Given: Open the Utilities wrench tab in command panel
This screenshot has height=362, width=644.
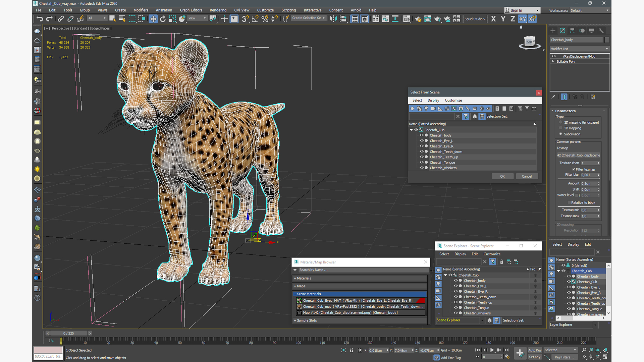Looking at the screenshot, I should point(601,31).
